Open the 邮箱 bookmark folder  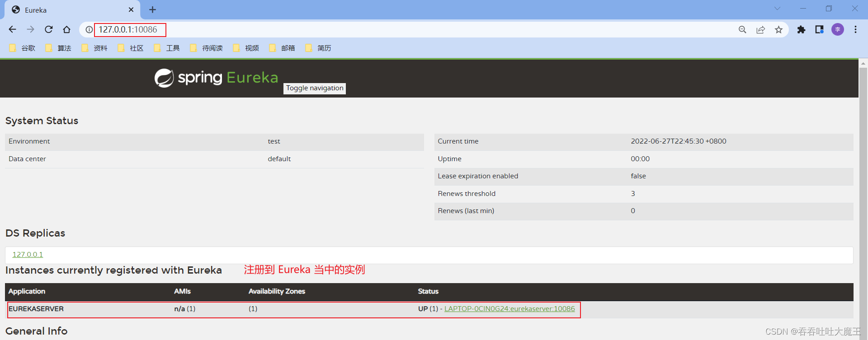[282, 48]
